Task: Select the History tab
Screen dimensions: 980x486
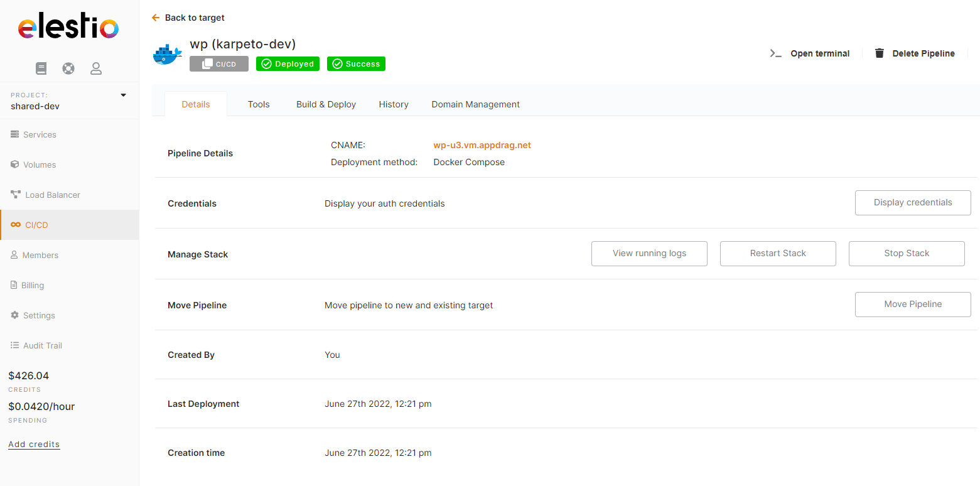Action: [394, 104]
